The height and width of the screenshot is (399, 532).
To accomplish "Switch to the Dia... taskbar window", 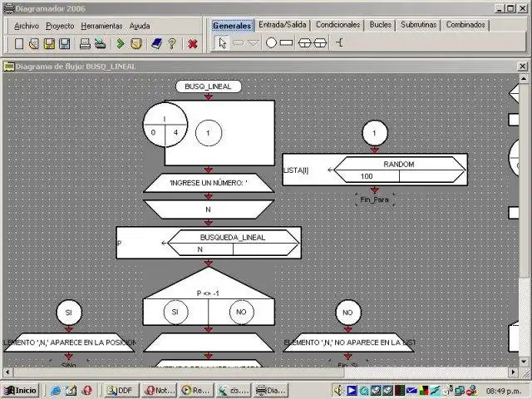I will click(271, 391).
